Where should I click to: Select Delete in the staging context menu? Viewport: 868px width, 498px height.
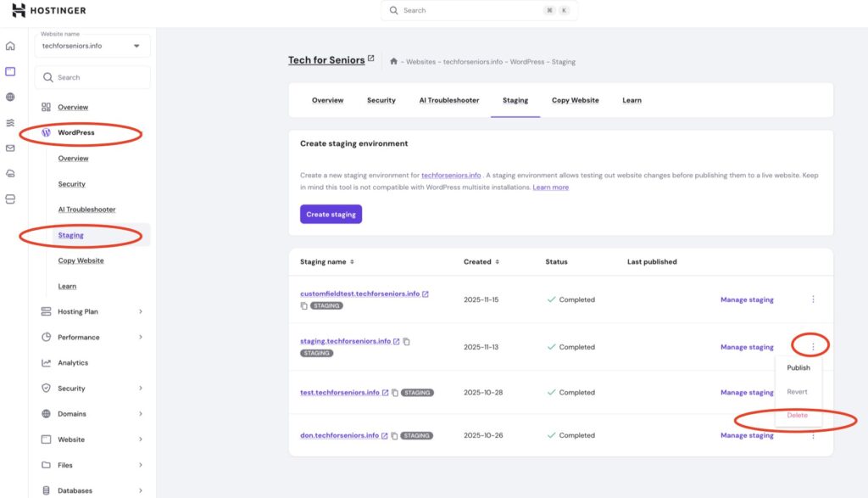point(797,416)
